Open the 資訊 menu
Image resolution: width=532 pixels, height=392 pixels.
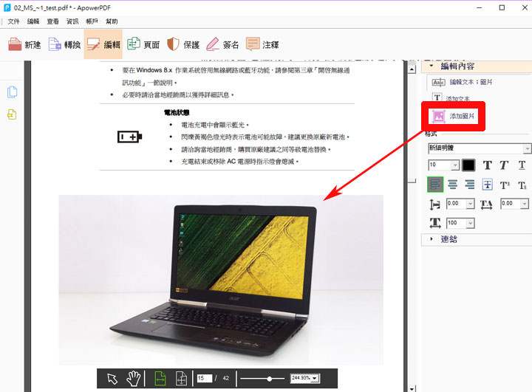click(72, 21)
